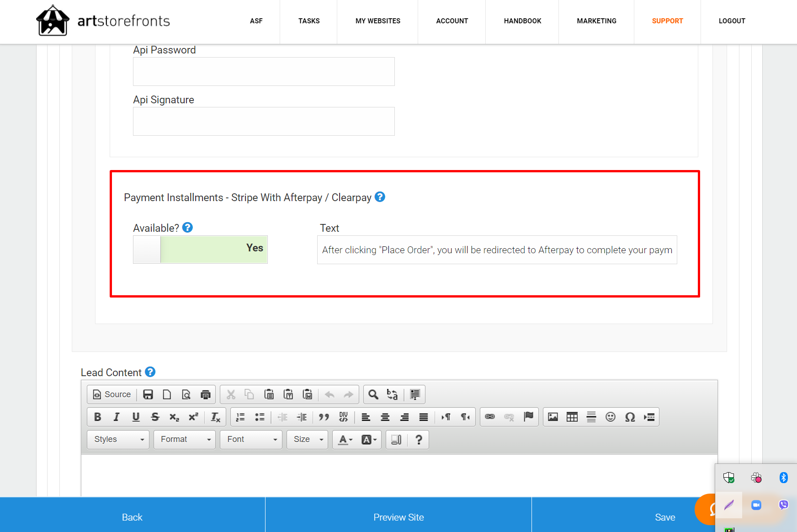Expand the Styles dropdown
The width and height of the screenshot is (797, 532).
coord(118,440)
